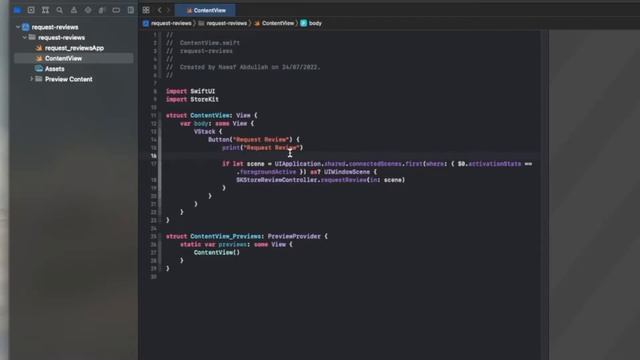Select ContentView file in navigator

tap(73, 58)
